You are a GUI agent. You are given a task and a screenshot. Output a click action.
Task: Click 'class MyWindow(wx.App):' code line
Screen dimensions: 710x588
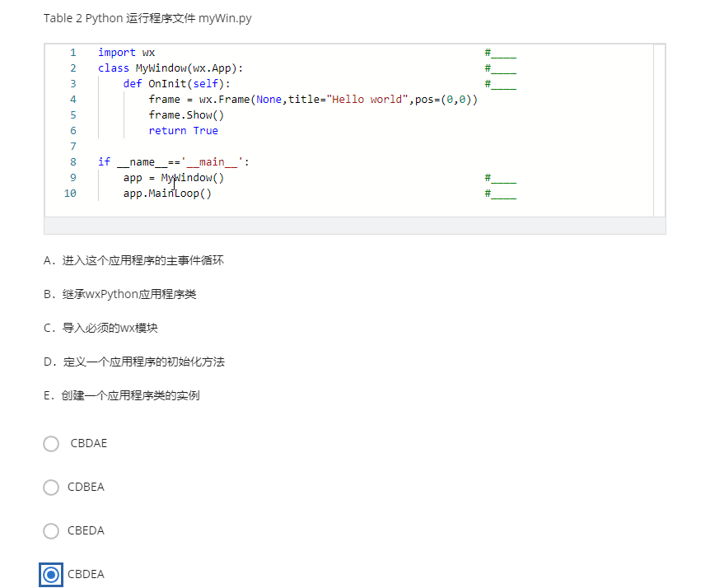tap(170, 68)
